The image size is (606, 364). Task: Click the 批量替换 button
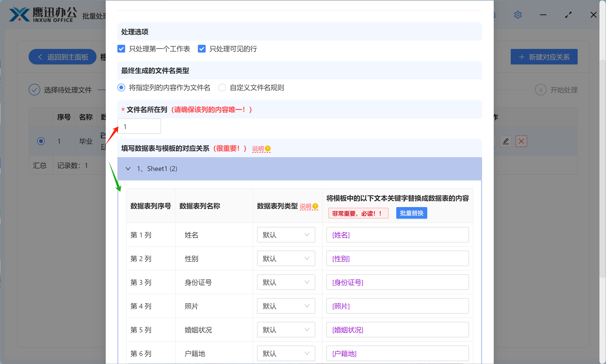click(412, 213)
